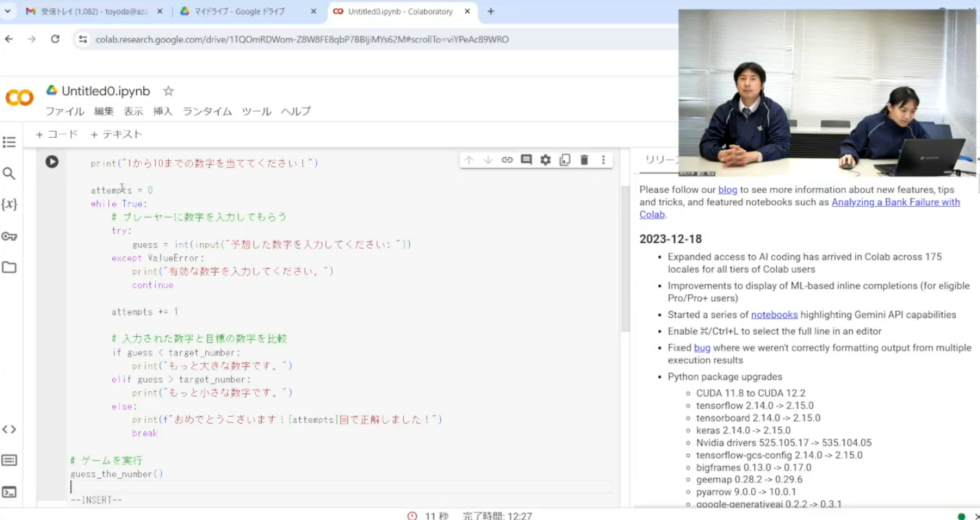
Task: Open the variables {x} panel
Action: [9, 205]
